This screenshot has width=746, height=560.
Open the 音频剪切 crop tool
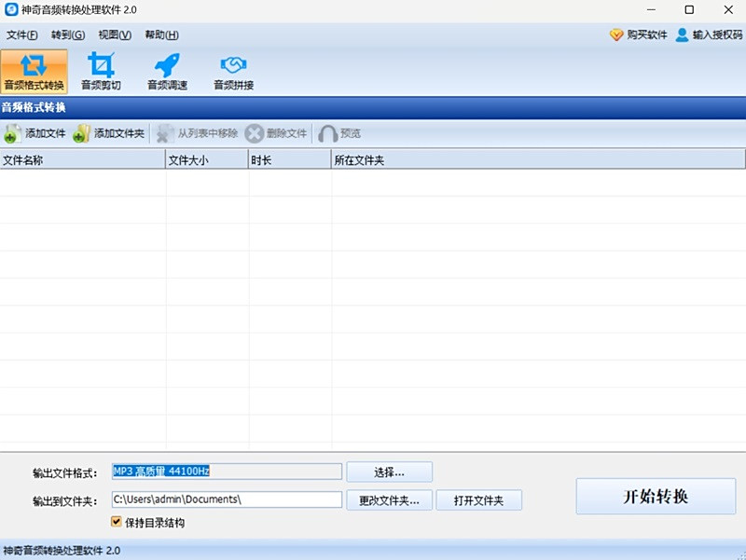click(x=101, y=65)
